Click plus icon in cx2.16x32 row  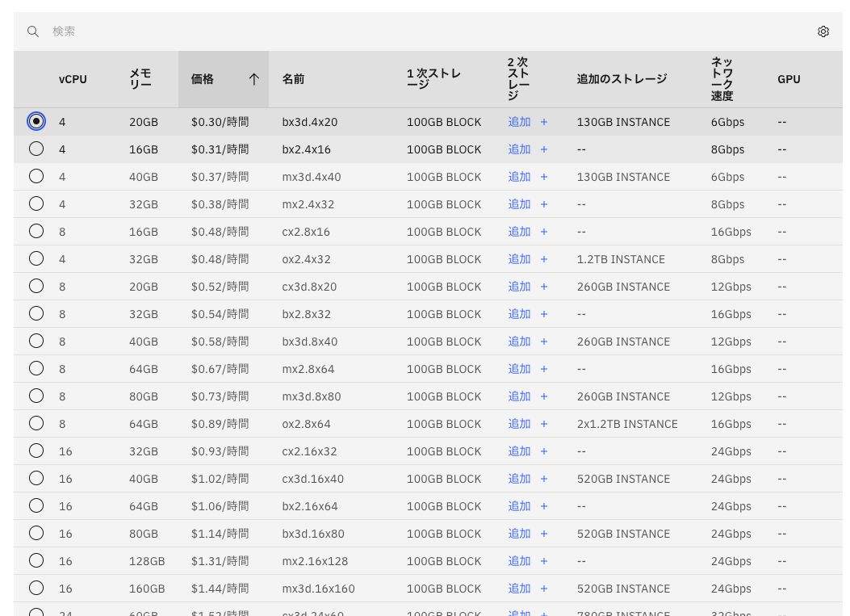(544, 451)
